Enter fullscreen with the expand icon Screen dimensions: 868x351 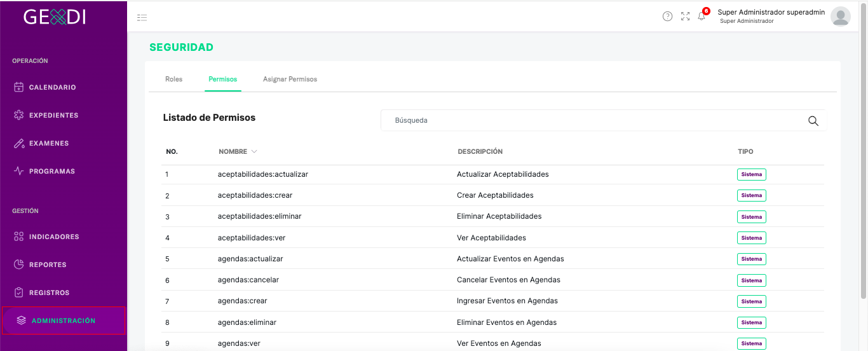685,17
